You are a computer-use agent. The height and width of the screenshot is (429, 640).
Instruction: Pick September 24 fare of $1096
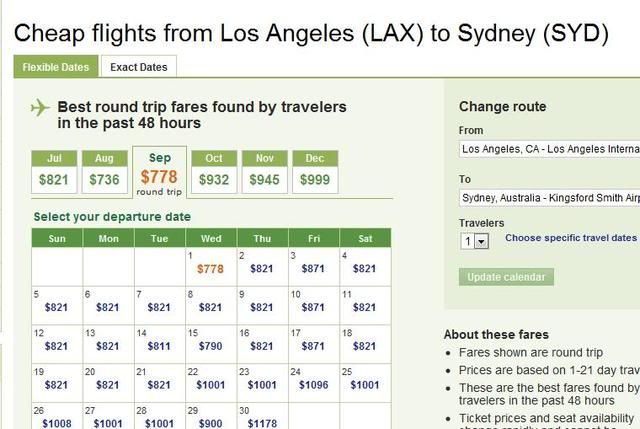[x=313, y=385]
